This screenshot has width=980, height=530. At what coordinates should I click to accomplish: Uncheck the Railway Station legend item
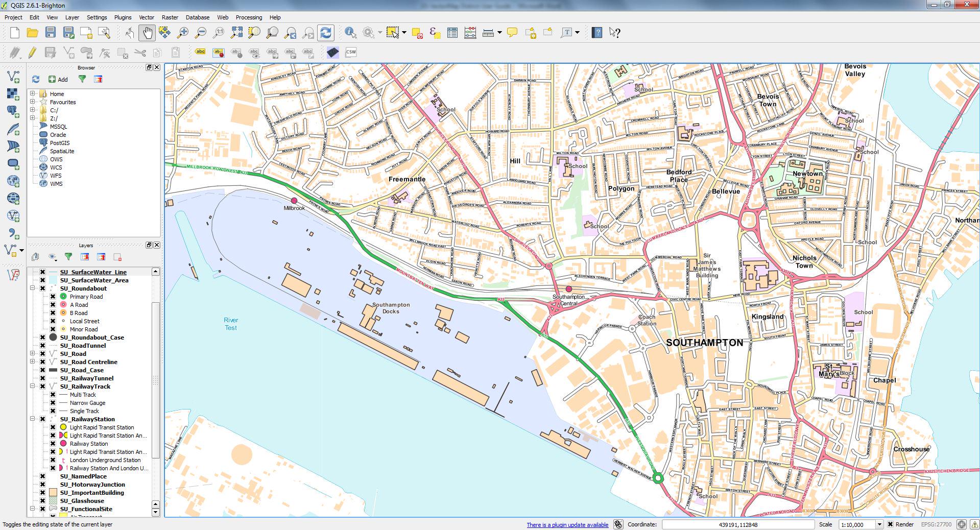point(53,444)
